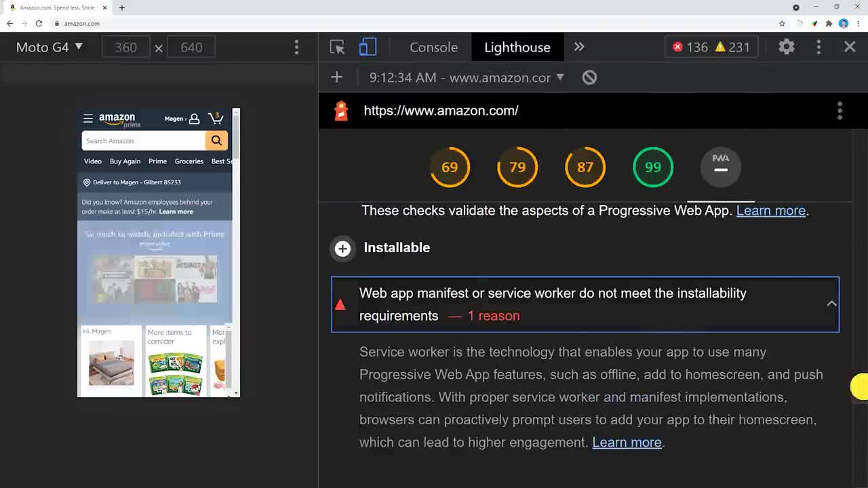Viewport: 868px width, 488px height.
Task: Go back with the browser back arrow
Action: pyautogui.click(x=9, y=23)
